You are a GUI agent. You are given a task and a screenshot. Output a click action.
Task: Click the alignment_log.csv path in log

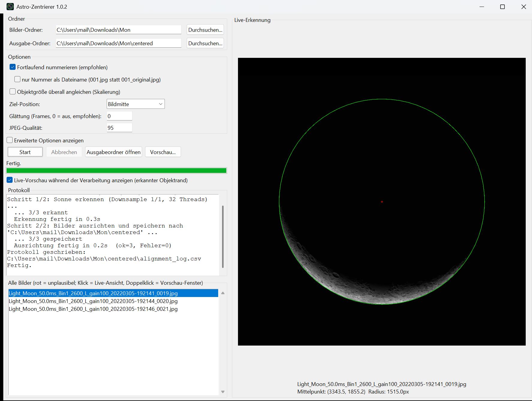[104, 259]
